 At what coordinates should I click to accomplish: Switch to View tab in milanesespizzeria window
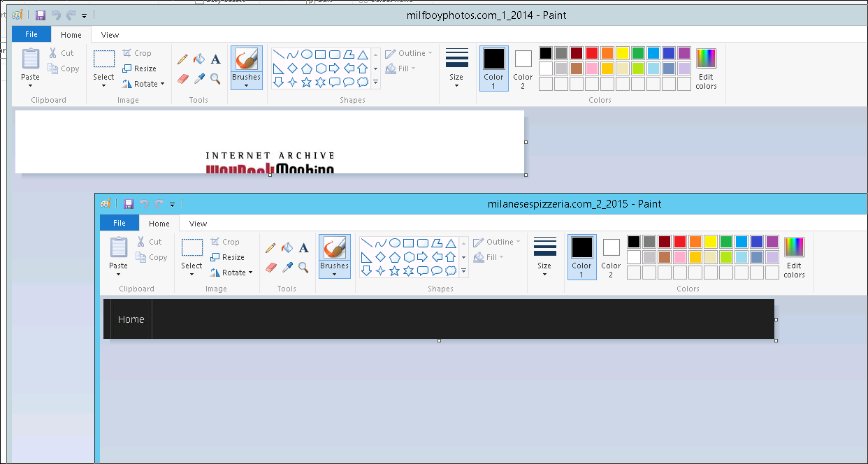click(198, 224)
